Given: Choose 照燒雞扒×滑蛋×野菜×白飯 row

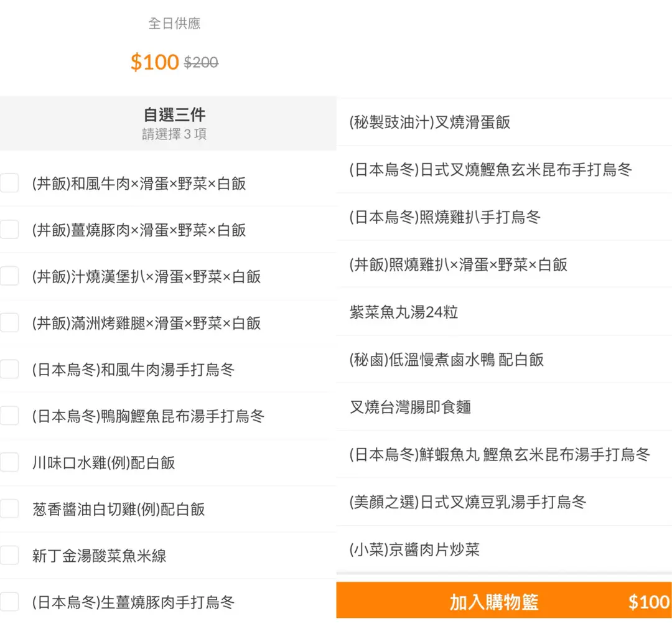Looking at the screenshot, I should point(459,264).
